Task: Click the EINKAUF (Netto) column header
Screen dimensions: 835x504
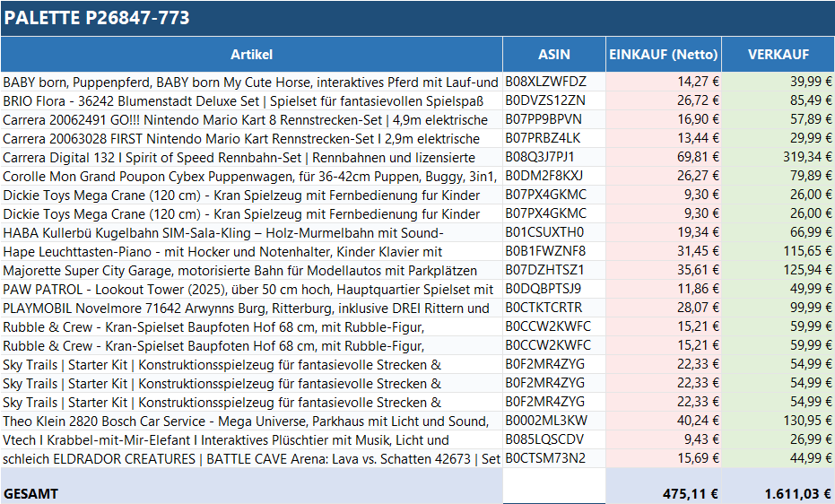Action: pyautogui.click(x=664, y=55)
